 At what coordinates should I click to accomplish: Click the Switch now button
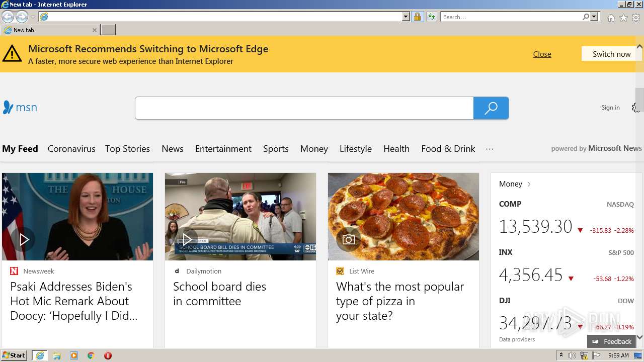pyautogui.click(x=611, y=54)
